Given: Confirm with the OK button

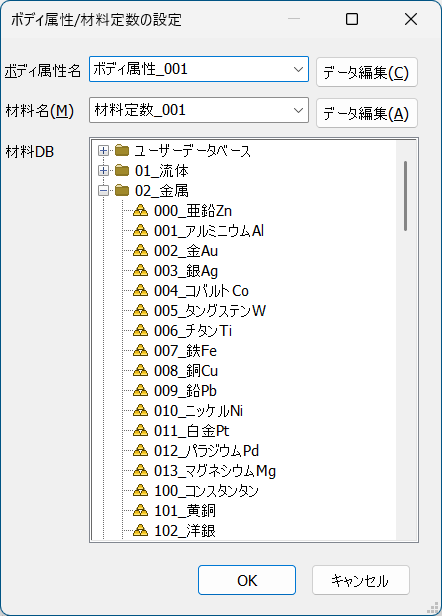Looking at the screenshot, I should point(247,580).
